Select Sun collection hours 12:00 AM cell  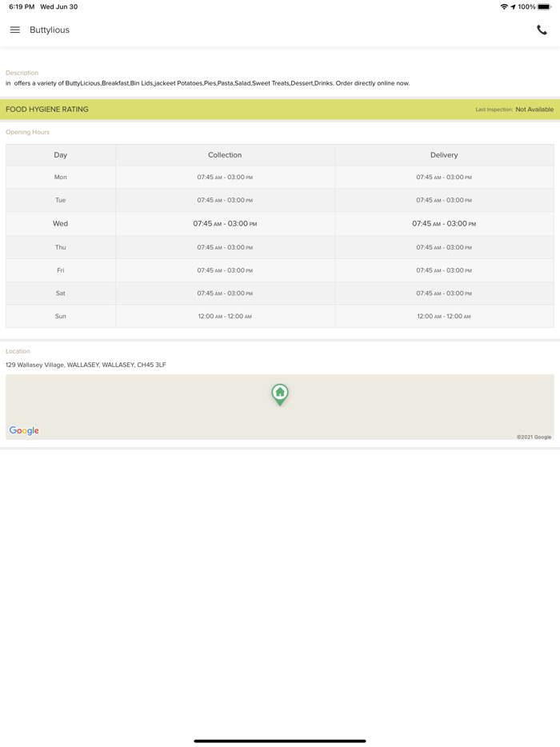click(x=225, y=316)
